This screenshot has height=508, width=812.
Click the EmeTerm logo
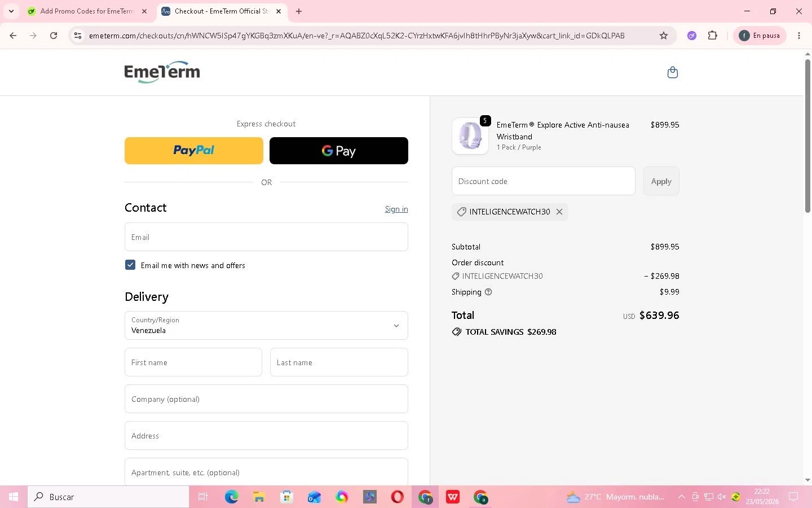[162, 72]
